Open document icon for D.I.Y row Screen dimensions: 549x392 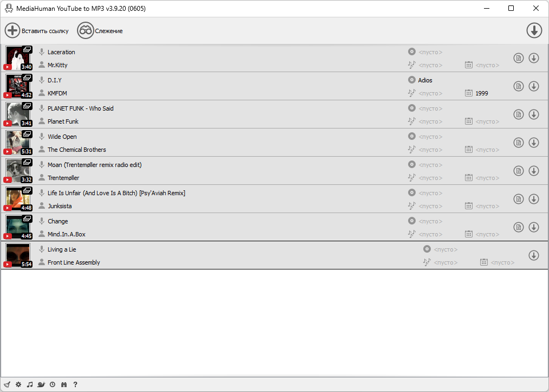(519, 86)
